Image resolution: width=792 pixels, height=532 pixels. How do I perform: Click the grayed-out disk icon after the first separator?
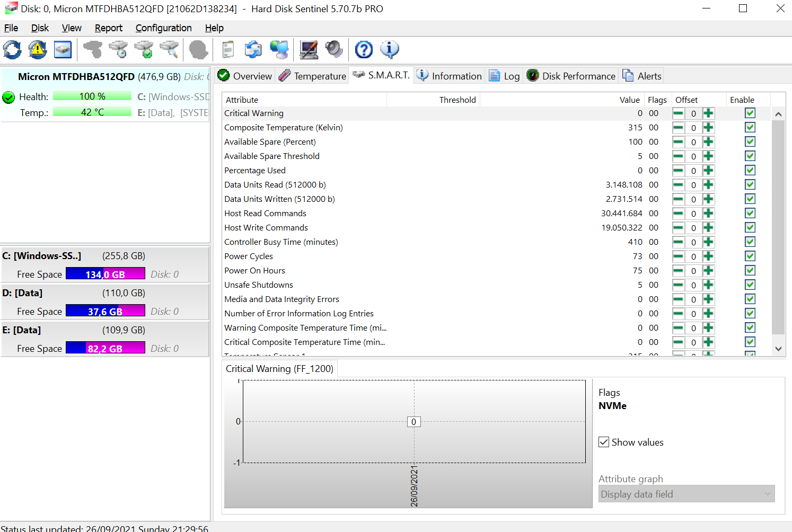93,50
